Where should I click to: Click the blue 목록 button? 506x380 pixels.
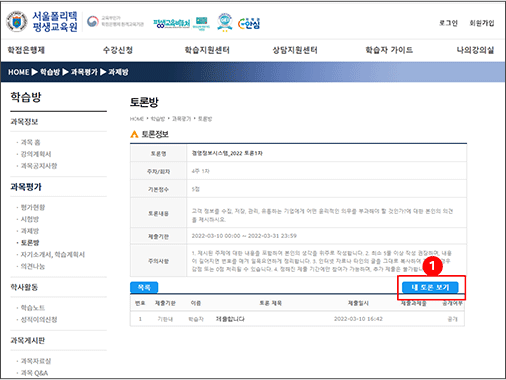tap(144, 287)
